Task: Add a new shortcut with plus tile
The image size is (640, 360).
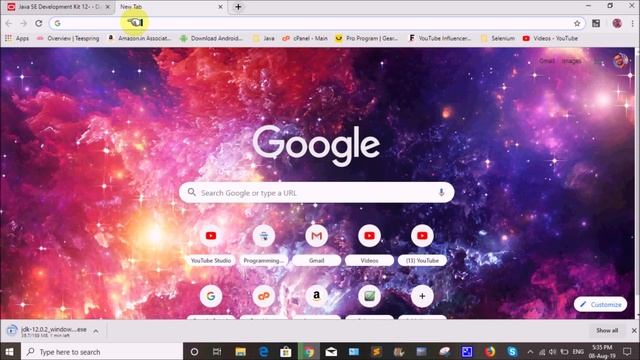Action: (422, 296)
